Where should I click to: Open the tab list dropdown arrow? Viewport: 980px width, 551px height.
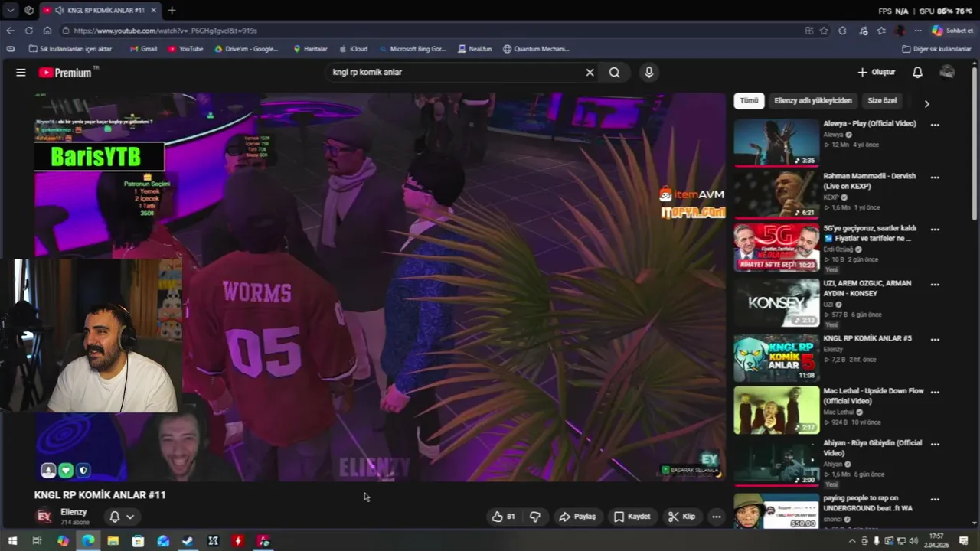pyautogui.click(x=10, y=10)
